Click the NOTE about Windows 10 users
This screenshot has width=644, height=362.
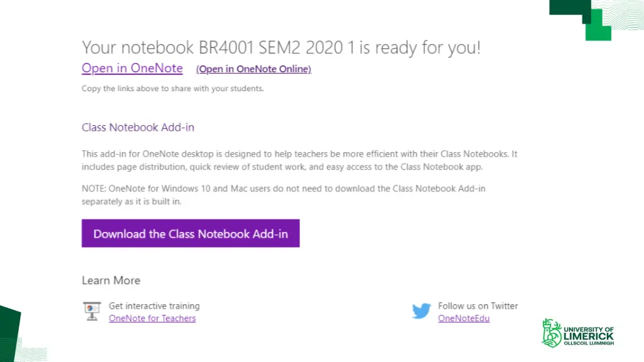coord(284,195)
